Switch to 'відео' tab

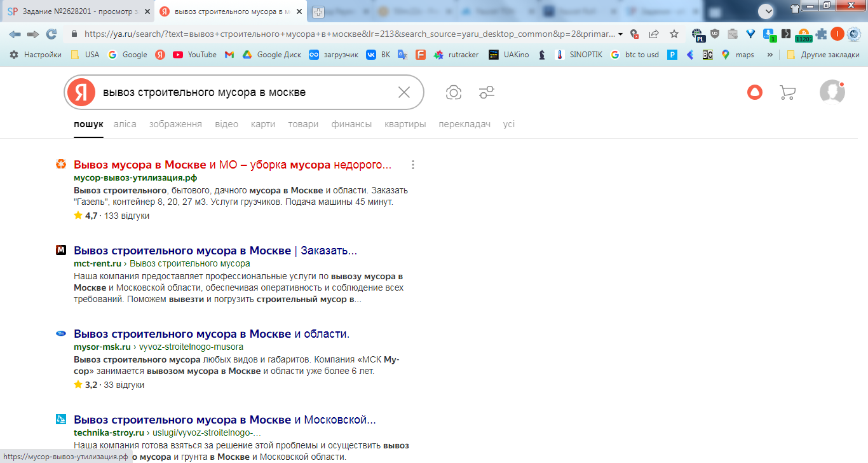coord(227,124)
